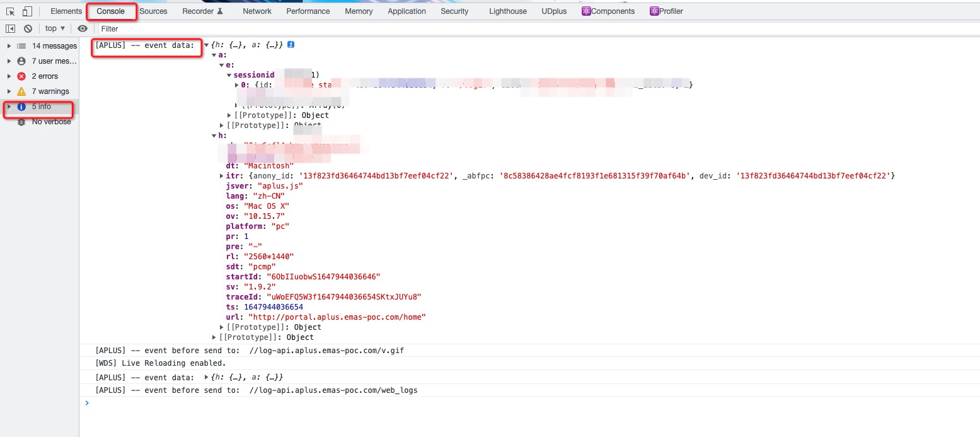Click the yellow warnings triangle icon
Image resolution: width=980 pixels, height=437 pixels.
tap(21, 91)
